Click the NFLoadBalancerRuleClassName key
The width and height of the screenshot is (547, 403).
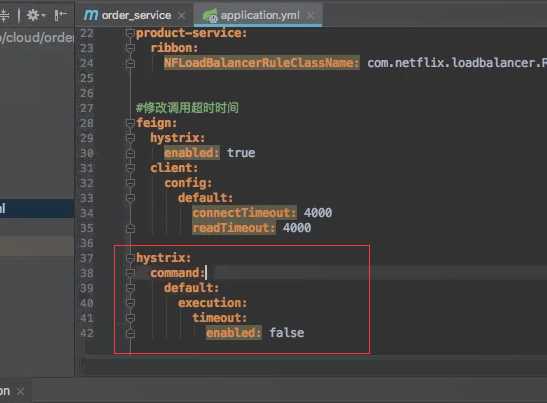(262, 63)
